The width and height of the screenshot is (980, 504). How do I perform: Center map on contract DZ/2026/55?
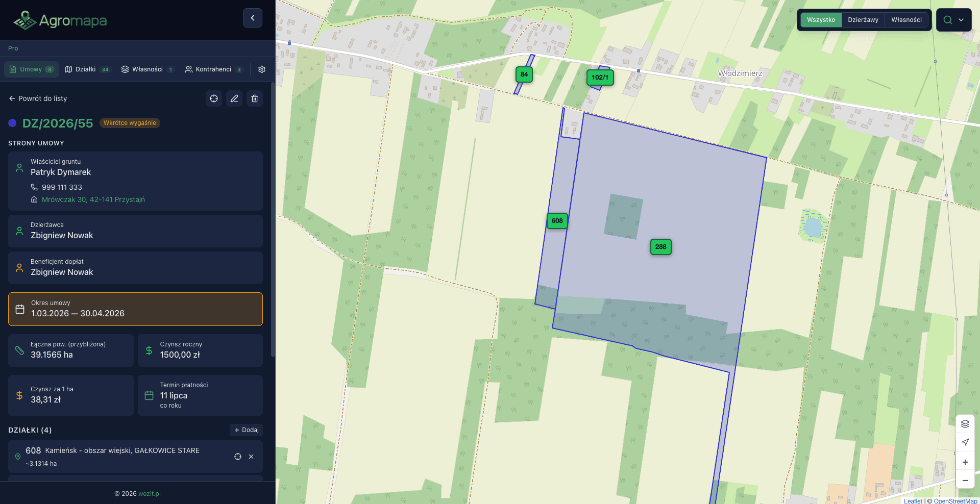click(x=214, y=98)
